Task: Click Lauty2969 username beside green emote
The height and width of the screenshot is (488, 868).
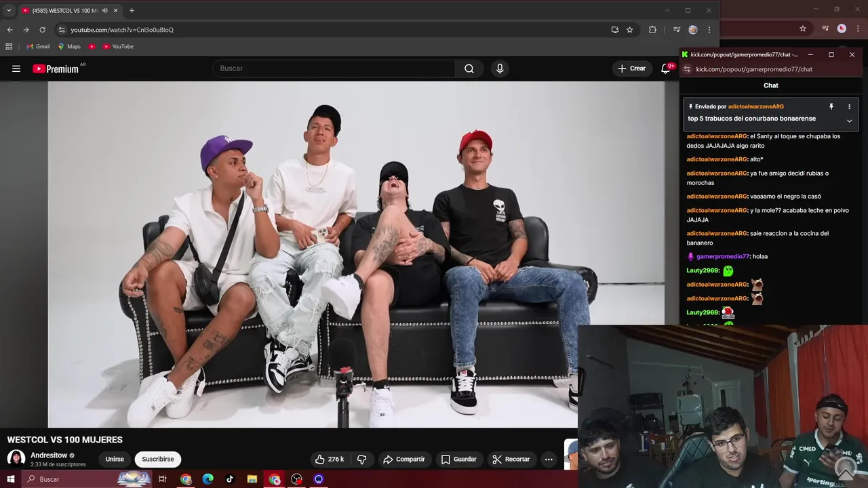Action: tap(703, 270)
